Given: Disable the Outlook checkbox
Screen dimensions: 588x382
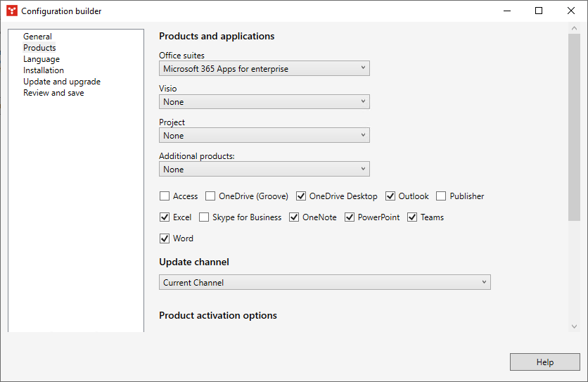Looking at the screenshot, I should point(390,196).
